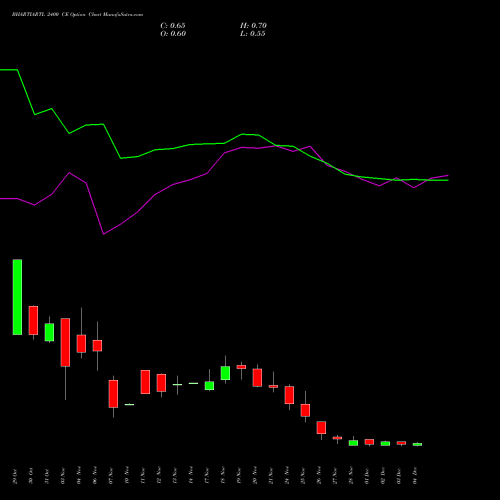Click the red candle for 30 Oct

pyautogui.click(x=33, y=320)
